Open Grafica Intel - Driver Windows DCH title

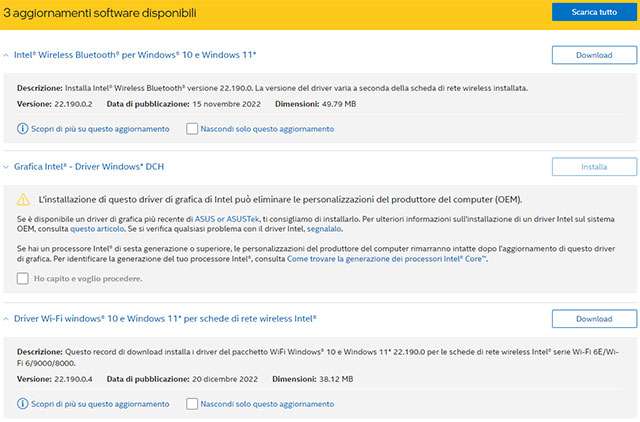89,167
